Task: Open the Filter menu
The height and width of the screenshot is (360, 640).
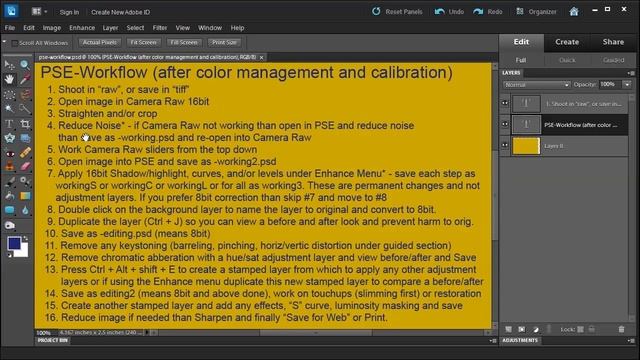Action: point(160,28)
